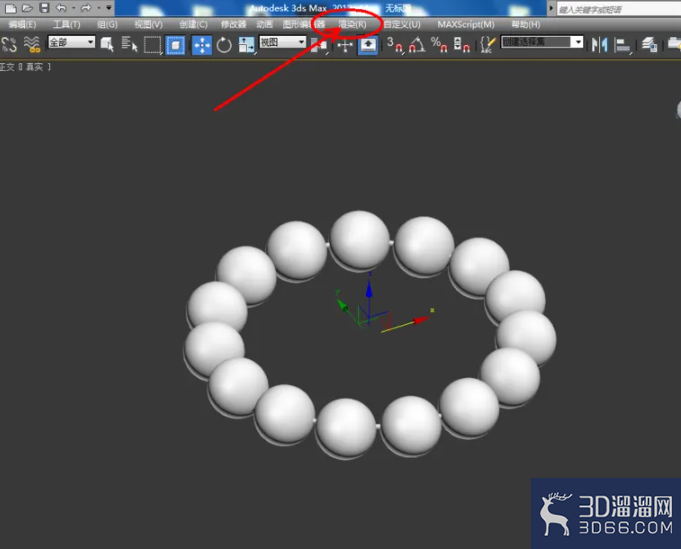Select the topmost sphere of the ring

click(359, 240)
